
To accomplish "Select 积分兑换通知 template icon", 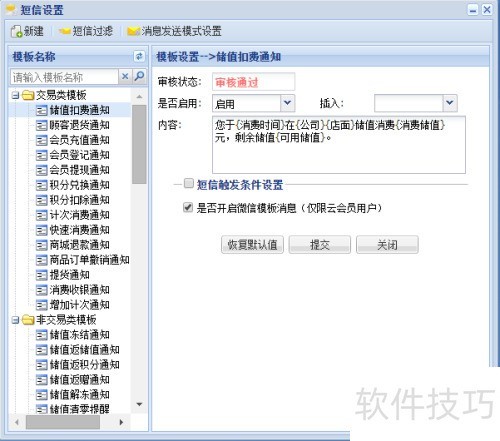I will 41,185.
